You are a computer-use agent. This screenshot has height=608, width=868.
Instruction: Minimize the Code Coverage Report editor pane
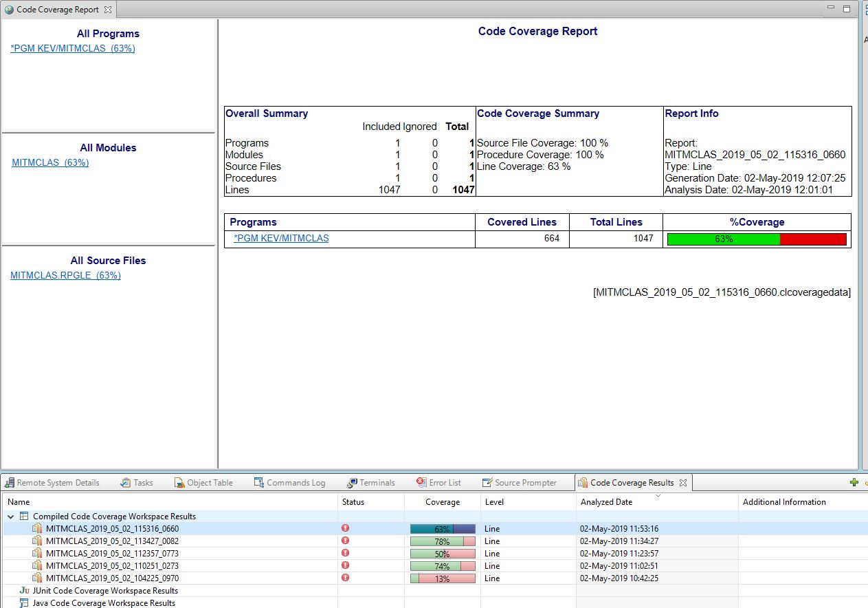tap(832, 9)
